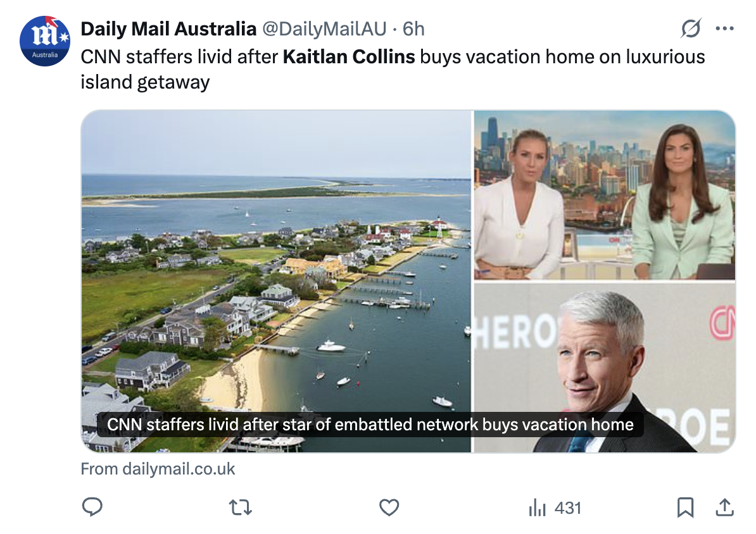Open the @DailyMailAU handle link
The width and height of the screenshot is (756, 534).
click(324, 29)
